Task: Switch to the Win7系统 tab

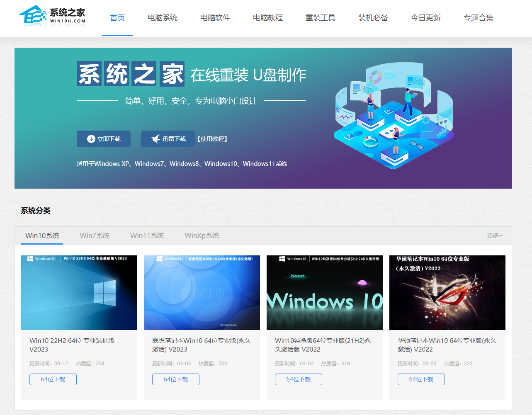Action: [94, 235]
